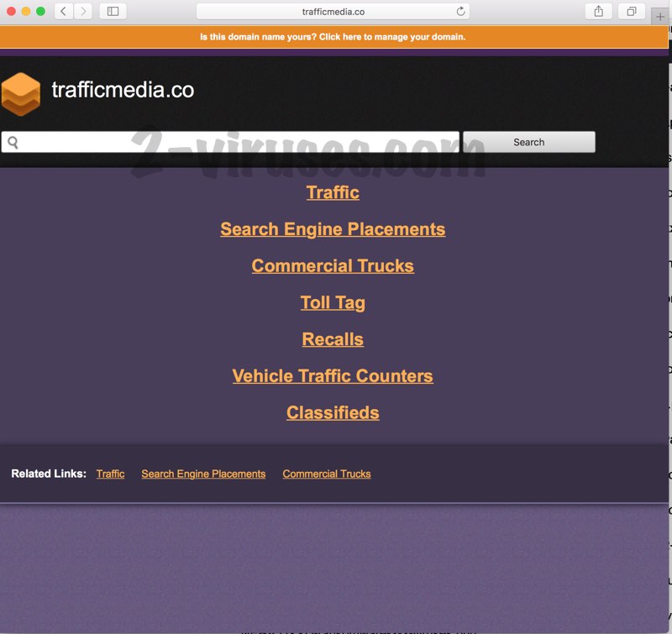This screenshot has height=634, width=672.
Task: Show all tabs overview icon
Action: (631, 12)
